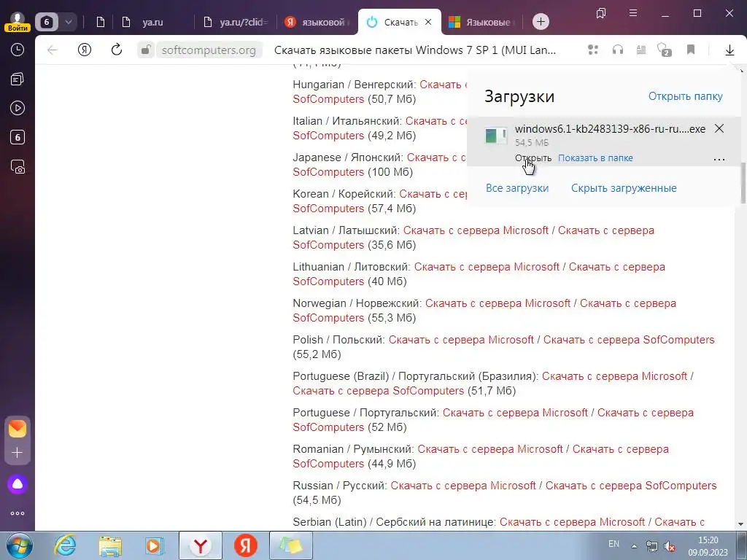Close the Скачать tab
This screenshot has width=747, height=560.
tap(428, 22)
